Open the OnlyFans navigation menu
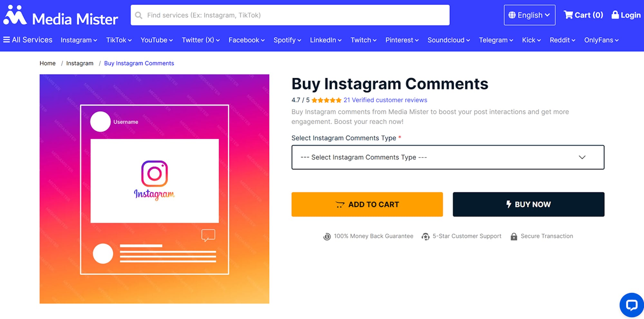Image resolution: width=644 pixels, height=319 pixels. coord(601,40)
